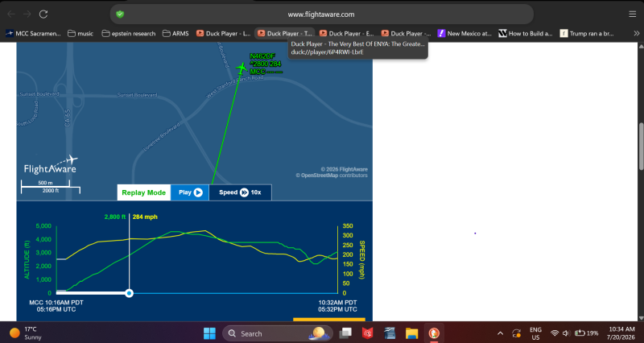This screenshot has width=644, height=343.
Task: Click the OpenStreetMap contributors link
Action: [x=332, y=176]
